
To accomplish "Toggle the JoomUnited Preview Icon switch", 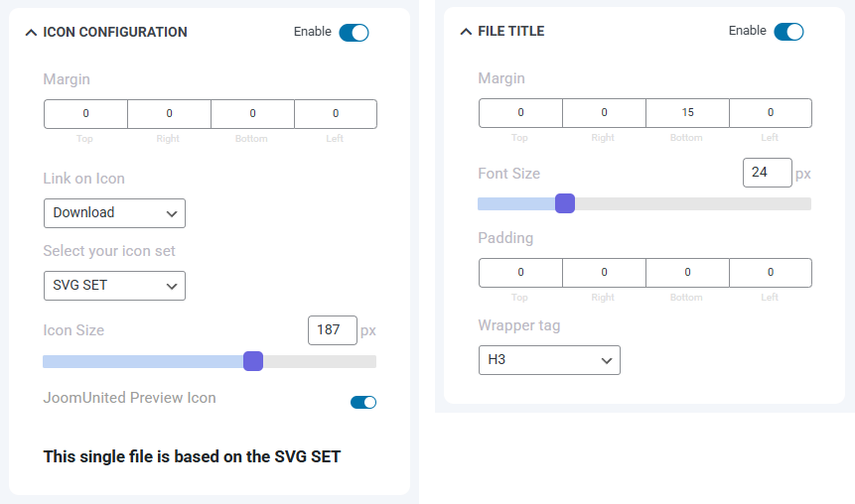I will click(363, 402).
